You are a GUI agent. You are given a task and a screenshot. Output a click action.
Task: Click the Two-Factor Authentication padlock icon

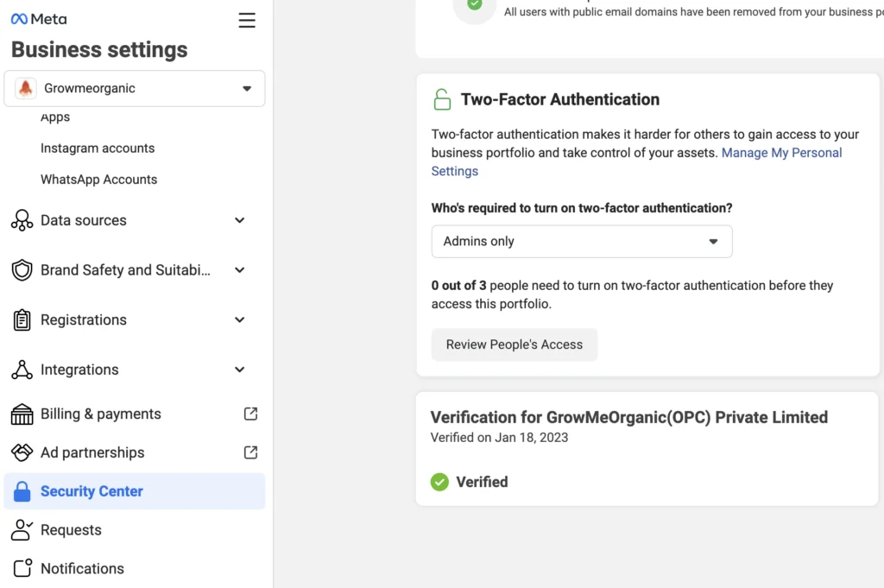point(442,99)
